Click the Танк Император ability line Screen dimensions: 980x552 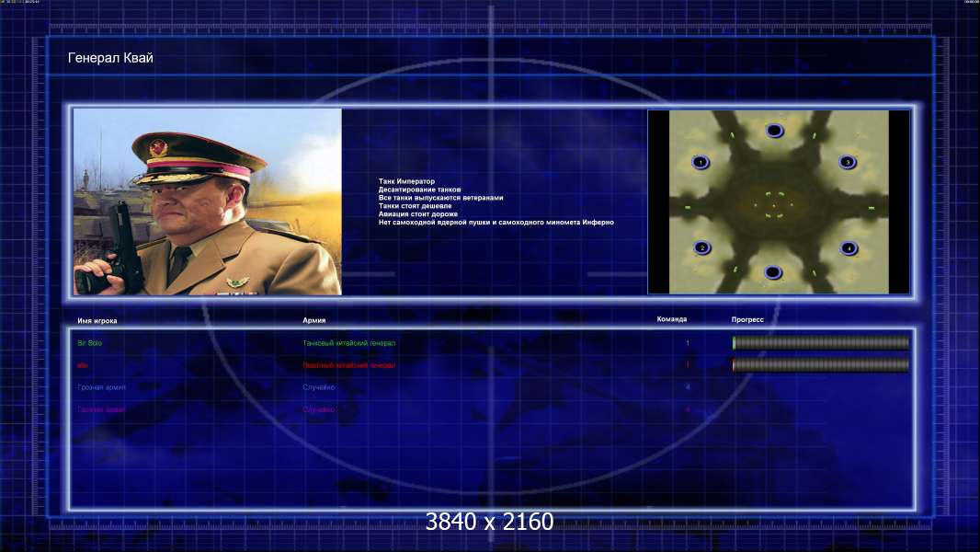point(406,181)
